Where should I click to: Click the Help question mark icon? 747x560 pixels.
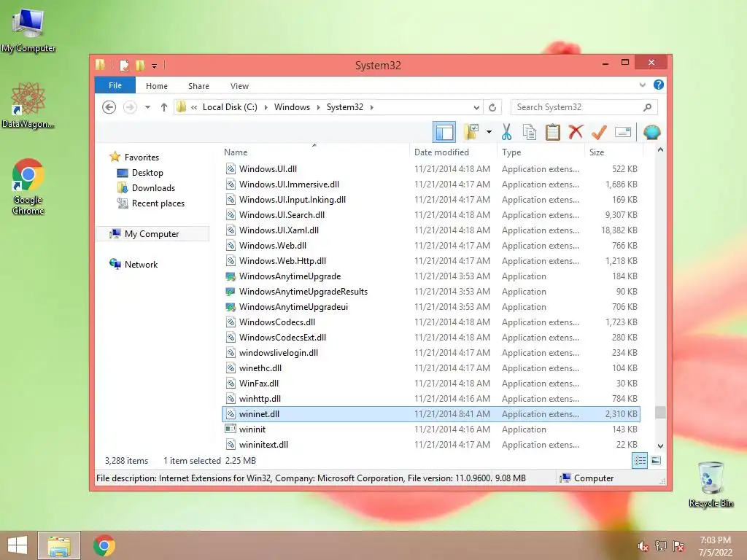point(659,85)
